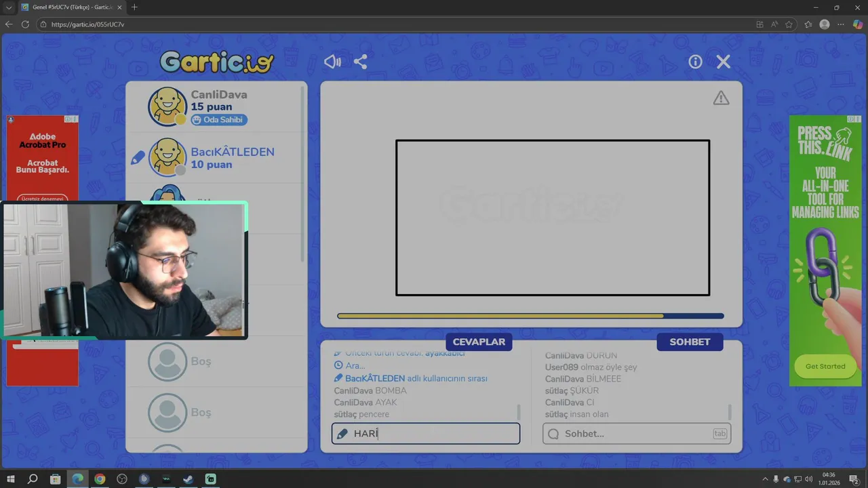
Task: Open the tab search dropdown arrow
Action: point(9,7)
